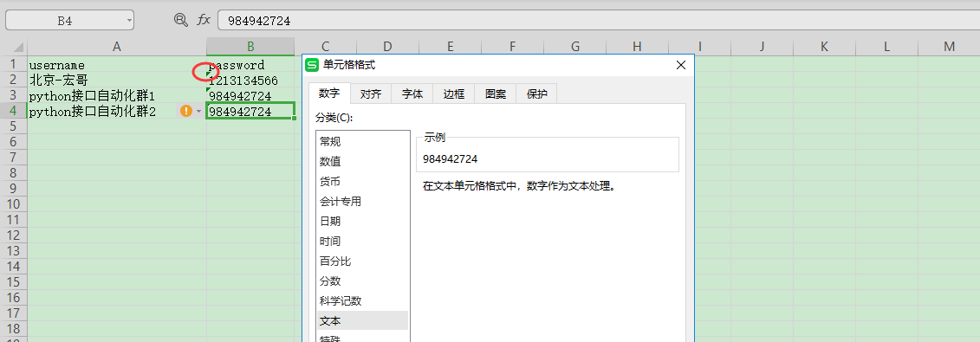Viewport: 980px width, 342px height.
Task: Click selected cell B4 with 984942724
Action: (x=250, y=112)
